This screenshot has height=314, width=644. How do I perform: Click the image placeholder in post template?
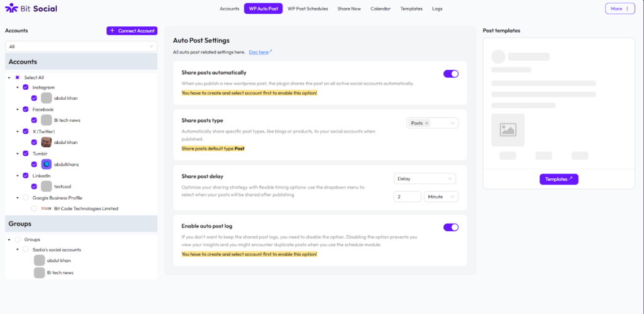[x=508, y=130]
